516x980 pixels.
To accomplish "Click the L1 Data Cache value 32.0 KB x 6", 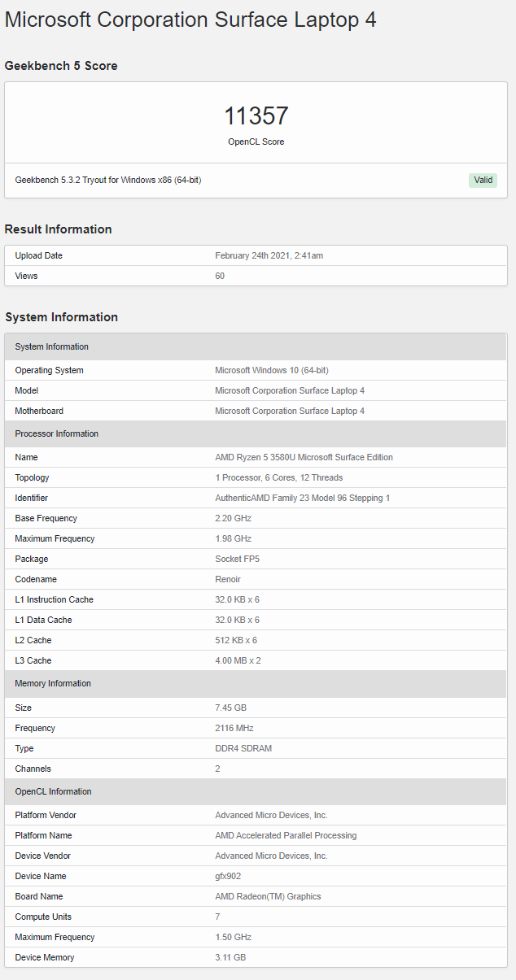I will [238, 620].
